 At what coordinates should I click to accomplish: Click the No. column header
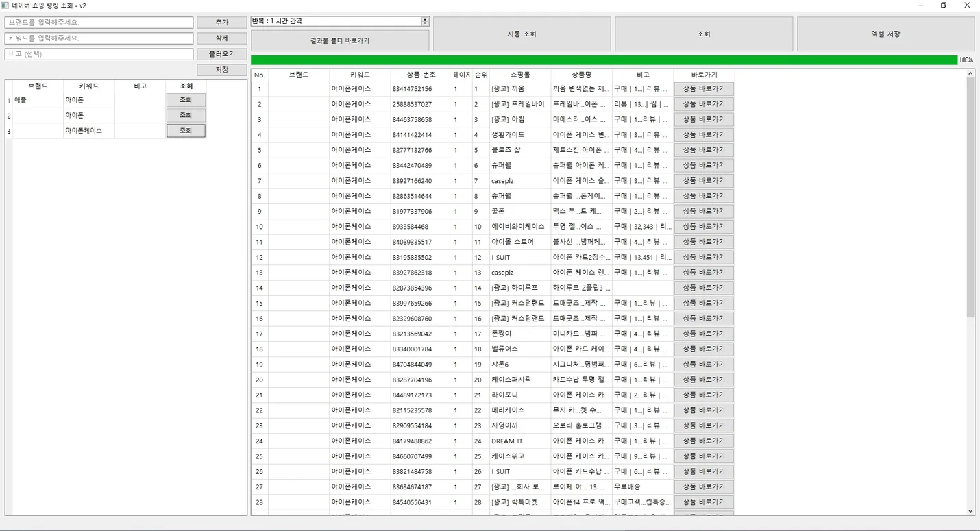point(260,75)
